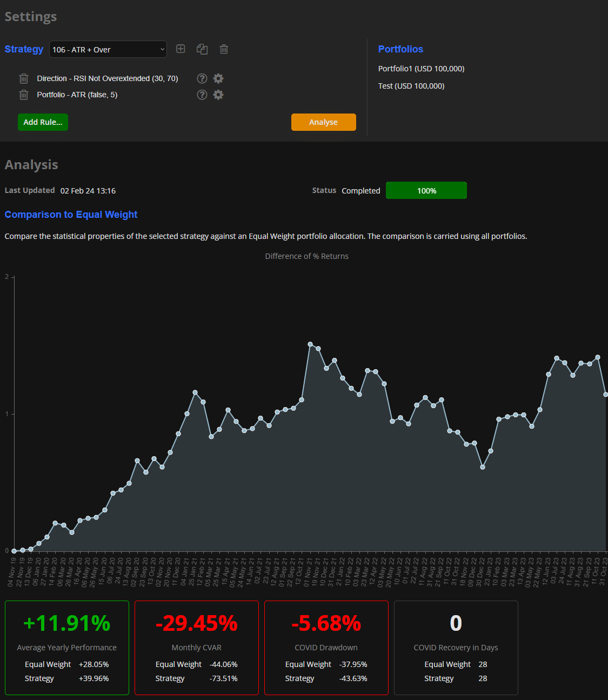
Task: Click the Average Yearly Performance card
Action: 67,648
